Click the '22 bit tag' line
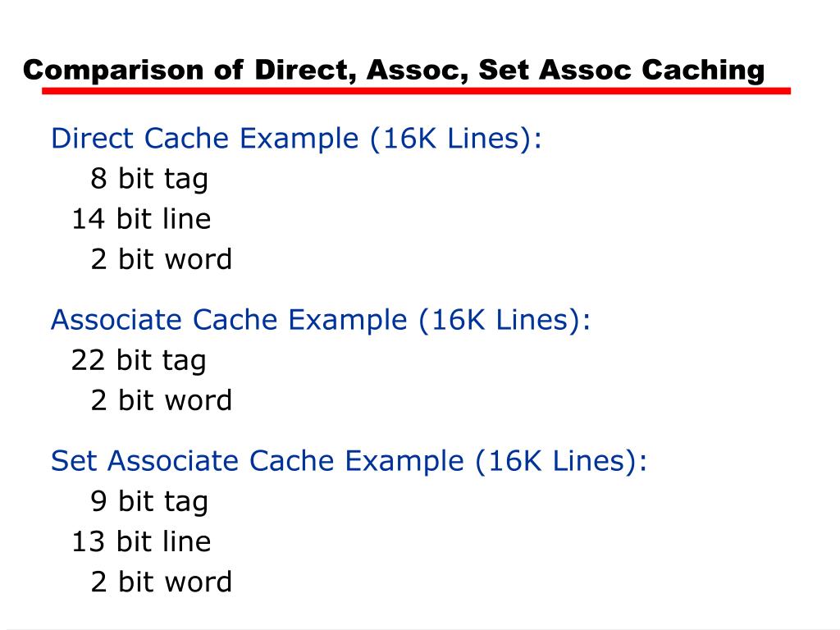Screen dimensions: 840x630 click(x=139, y=360)
